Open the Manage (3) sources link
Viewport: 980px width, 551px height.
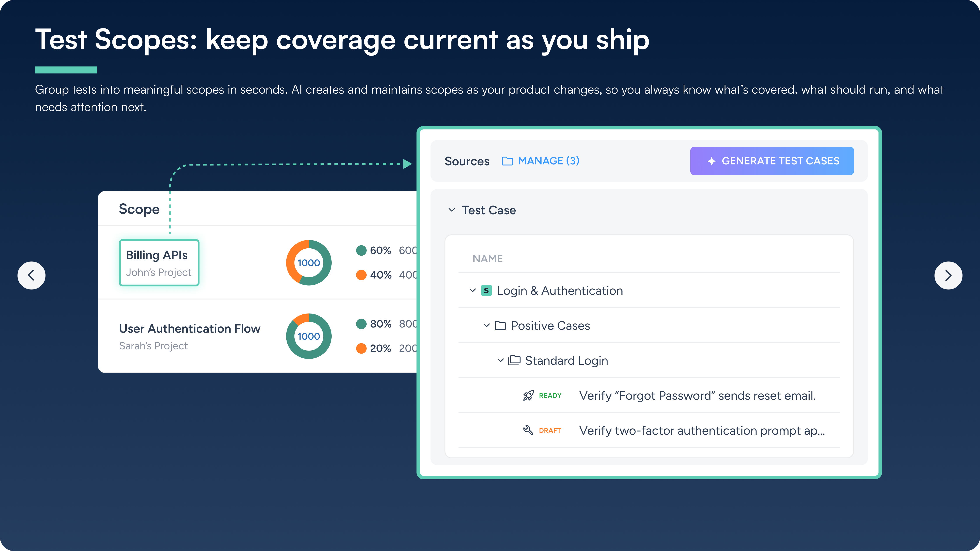pyautogui.click(x=548, y=161)
